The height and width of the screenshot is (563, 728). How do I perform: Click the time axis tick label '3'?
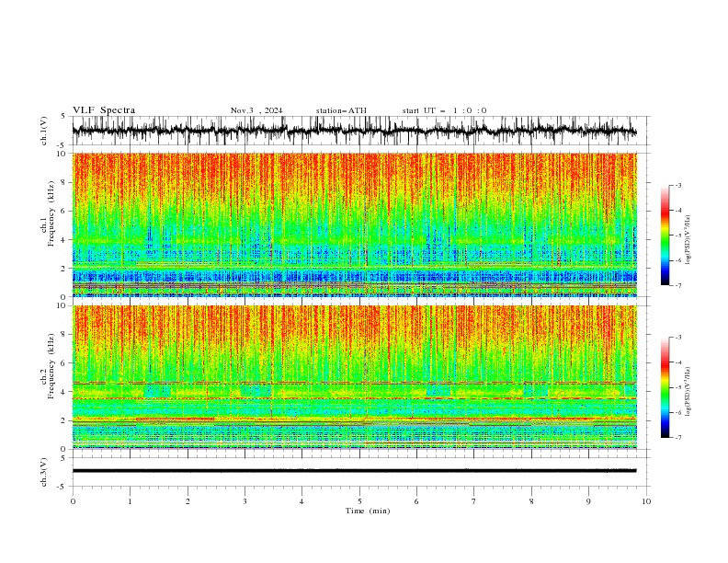(245, 501)
